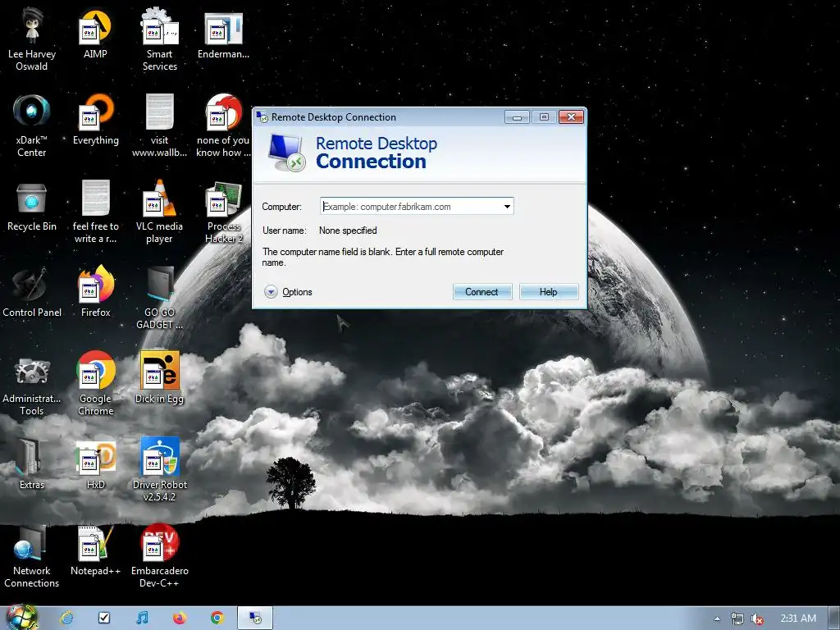This screenshot has width=840, height=630.
Task: Click the Windows Start orb
Action: 21,618
